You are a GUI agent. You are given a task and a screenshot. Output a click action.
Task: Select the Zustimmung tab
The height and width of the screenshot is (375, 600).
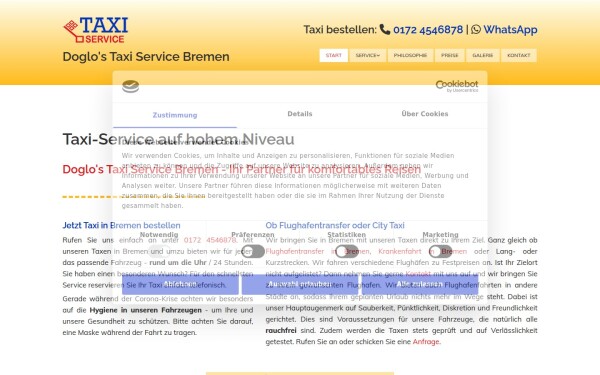pyautogui.click(x=175, y=115)
